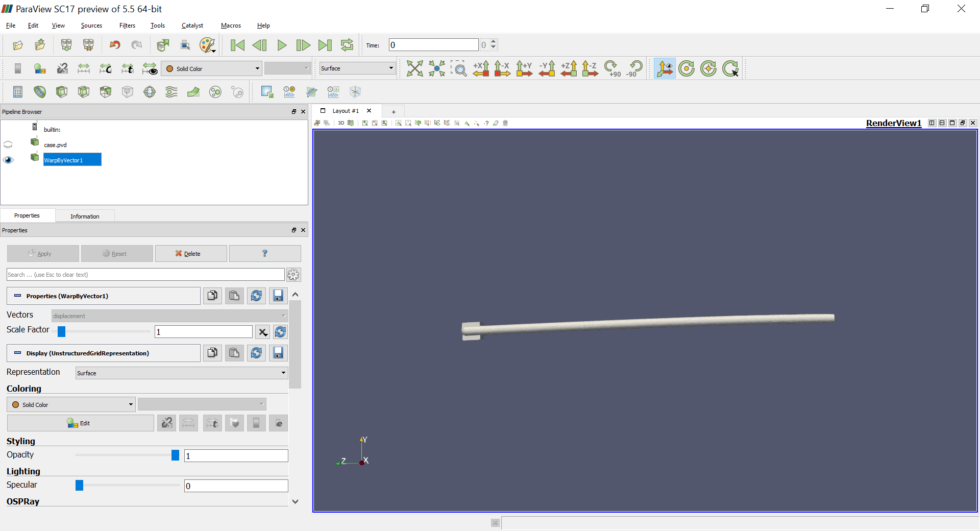Collapse the Properties (WarpByVector1) section
This screenshot has width=980, height=531.
pyautogui.click(x=18, y=296)
